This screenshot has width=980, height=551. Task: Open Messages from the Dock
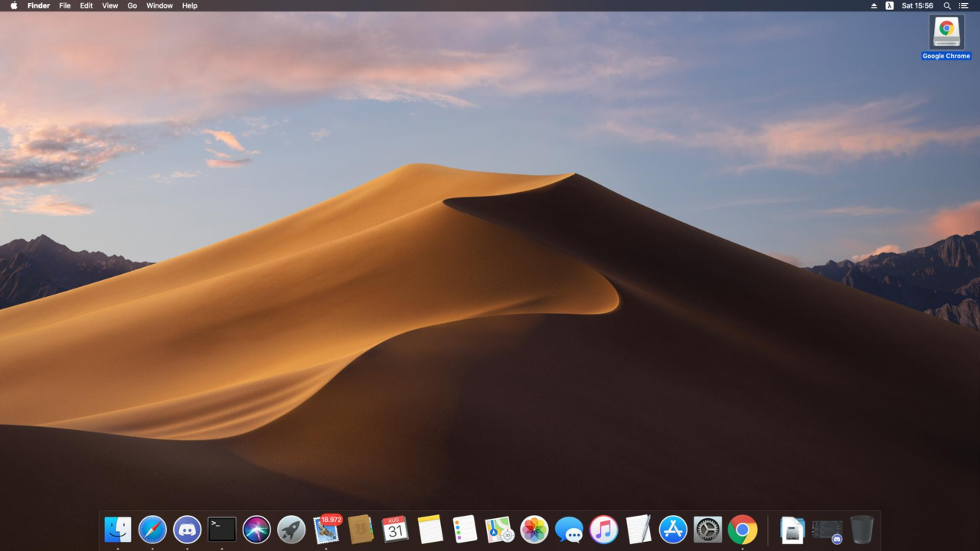click(x=569, y=530)
